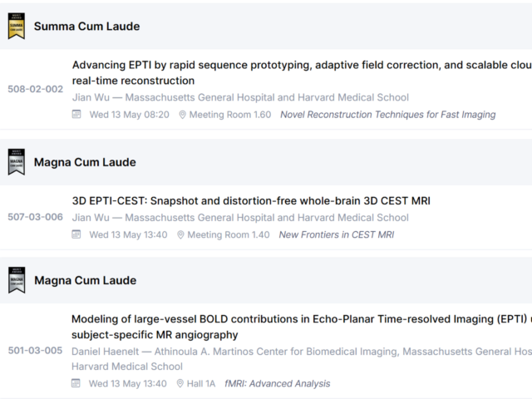The image size is (532, 399).
Task: Click calendar icon for 3D EPTI-CEST session
Action: (x=76, y=234)
